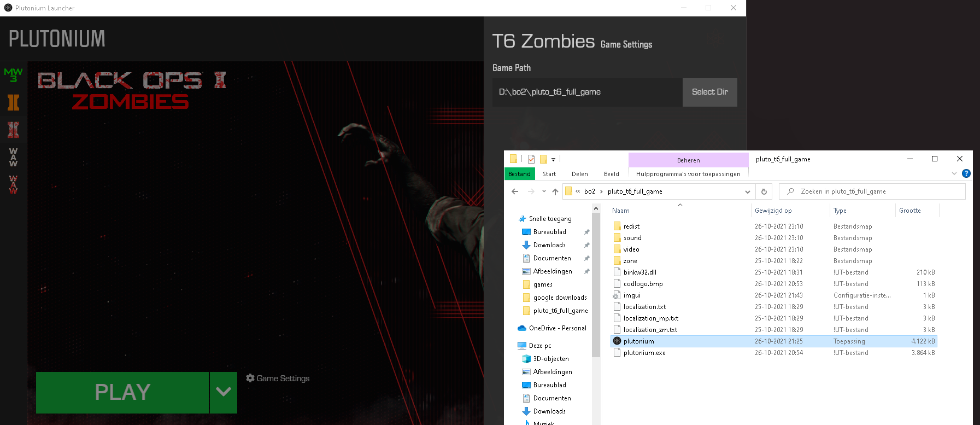Screen dimensions: 980x425
Task: Select the orange Black Ops II multiplayer icon
Action: pos(13,102)
